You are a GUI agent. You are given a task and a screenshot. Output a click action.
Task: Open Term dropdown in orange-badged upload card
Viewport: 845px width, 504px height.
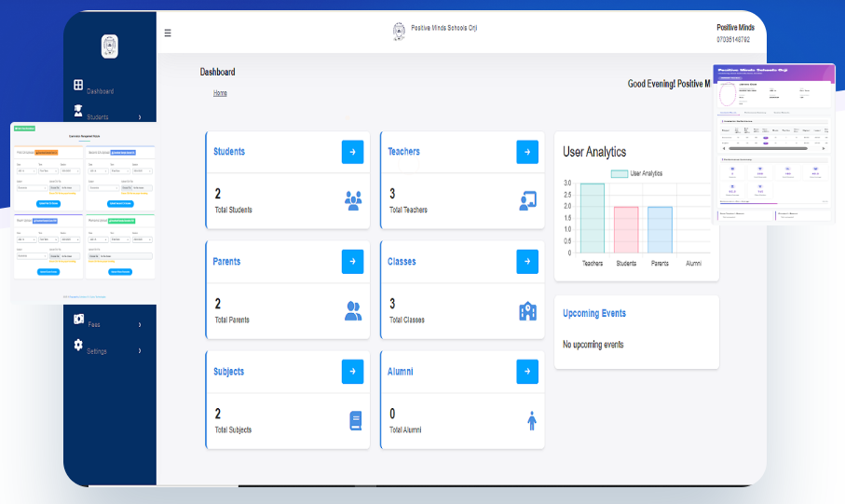[48, 170]
